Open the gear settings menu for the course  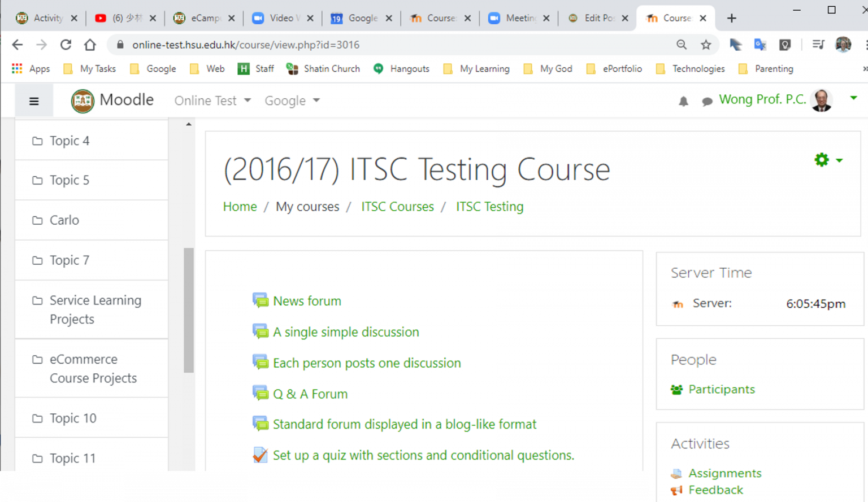tap(821, 160)
